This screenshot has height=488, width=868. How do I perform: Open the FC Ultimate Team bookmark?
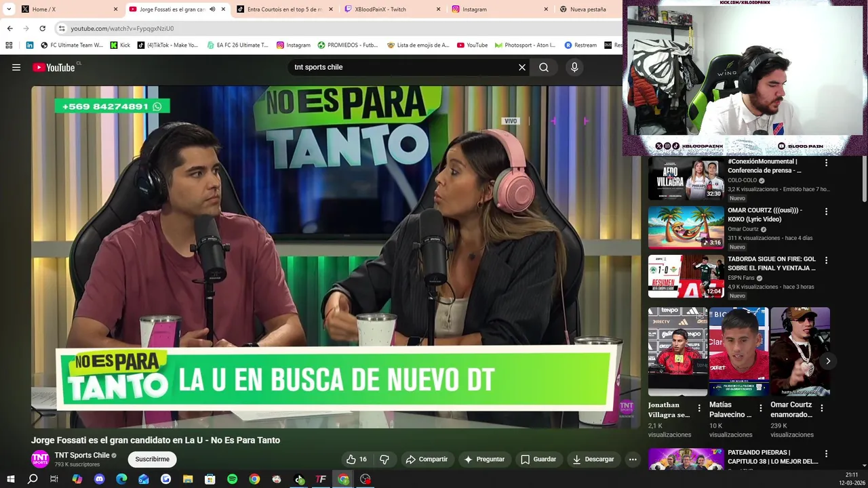[72, 45]
